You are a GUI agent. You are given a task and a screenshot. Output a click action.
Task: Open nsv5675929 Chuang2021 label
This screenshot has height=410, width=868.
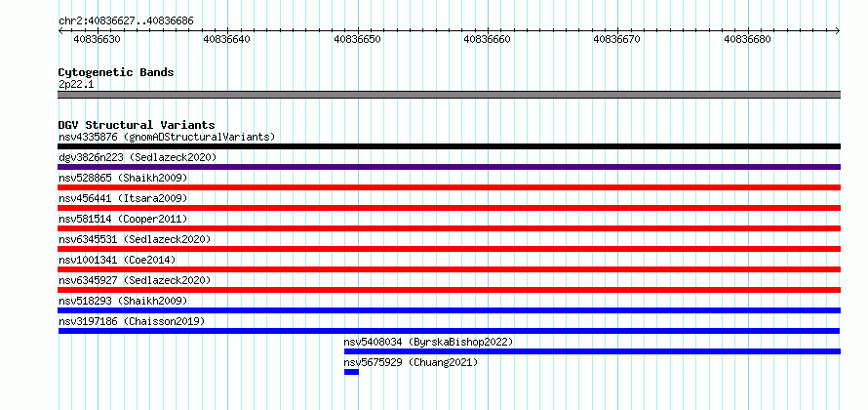pos(411,362)
